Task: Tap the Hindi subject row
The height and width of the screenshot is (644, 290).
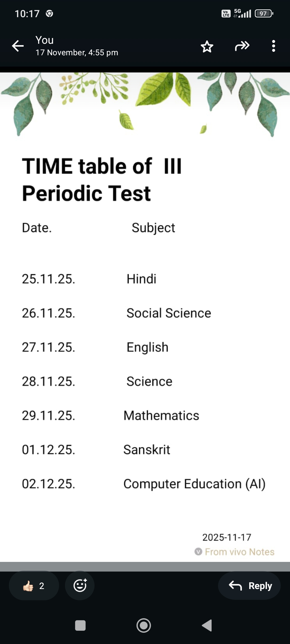Action: click(x=141, y=279)
